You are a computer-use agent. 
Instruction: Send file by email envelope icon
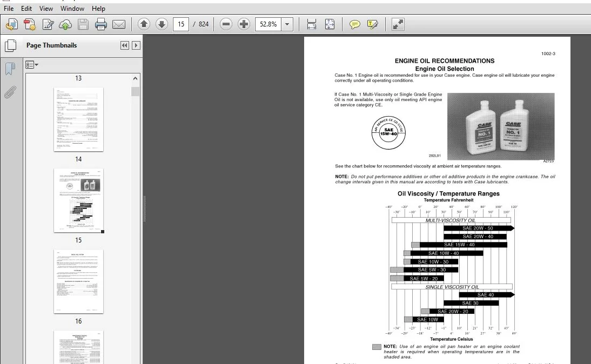[119, 24]
